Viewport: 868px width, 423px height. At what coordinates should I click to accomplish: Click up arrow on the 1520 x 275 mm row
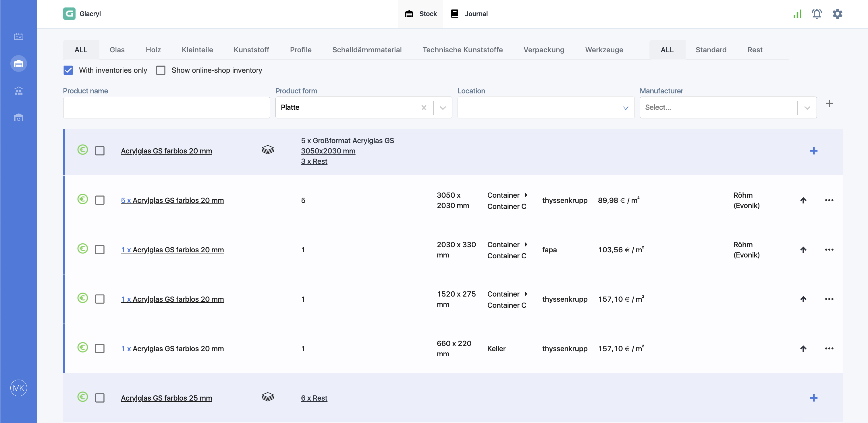point(803,299)
